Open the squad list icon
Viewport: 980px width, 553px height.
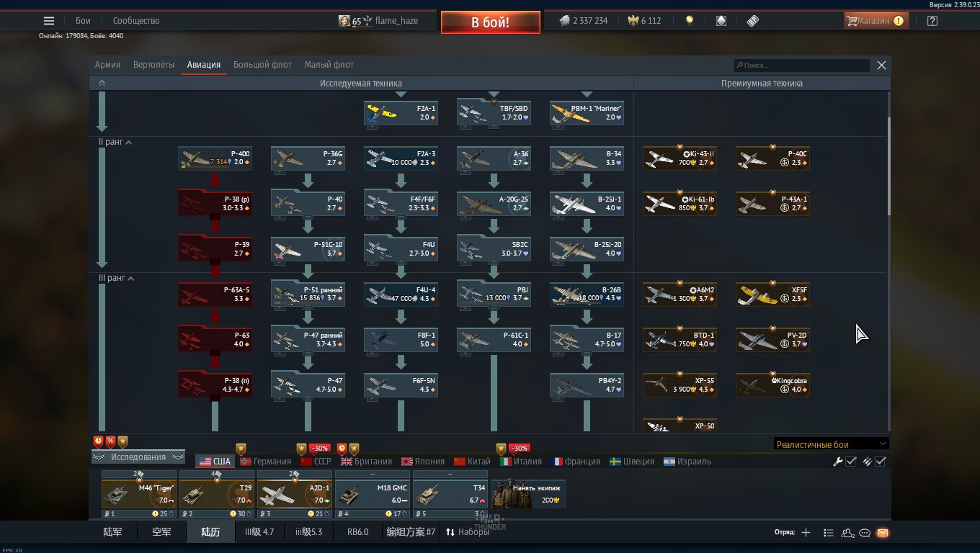829,533
